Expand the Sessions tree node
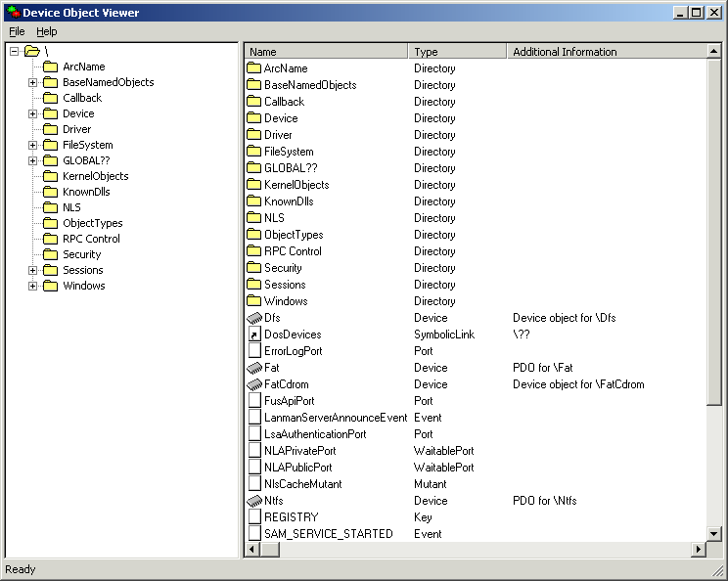The height and width of the screenshot is (581, 728). pyautogui.click(x=32, y=270)
